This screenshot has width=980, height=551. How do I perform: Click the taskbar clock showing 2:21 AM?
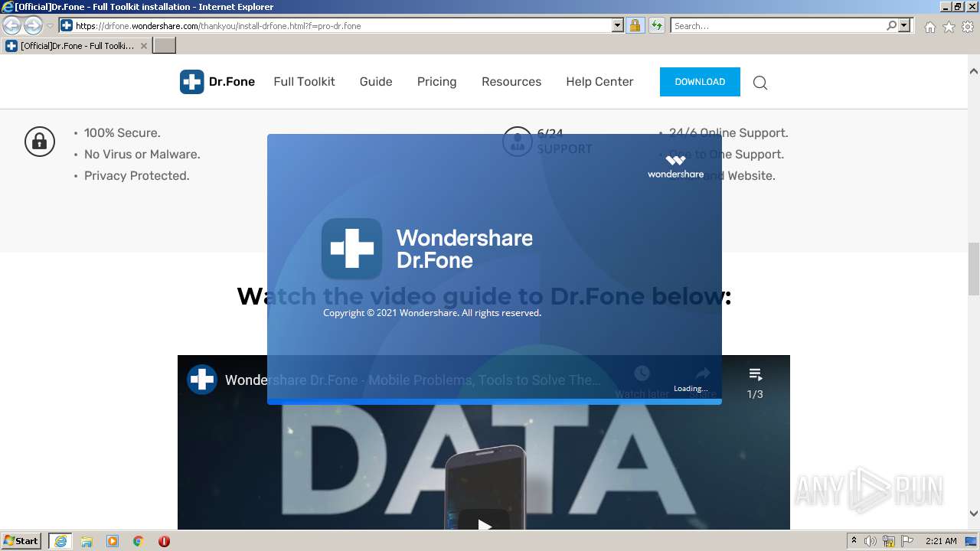tap(941, 541)
